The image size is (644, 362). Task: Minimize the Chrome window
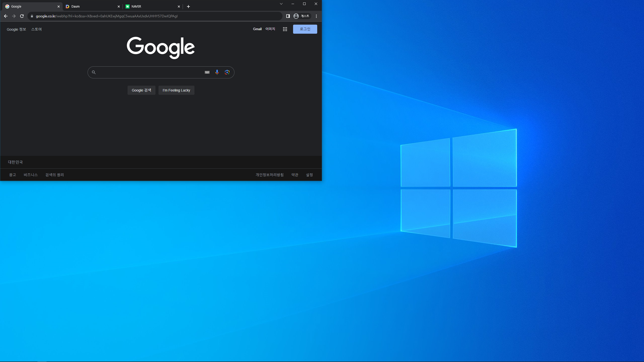pyautogui.click(x=293, y=4)
